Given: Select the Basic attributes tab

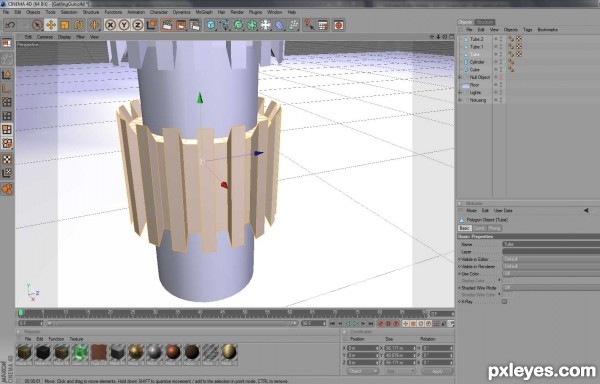Looking at the screenshot, I should pos(464,228).
